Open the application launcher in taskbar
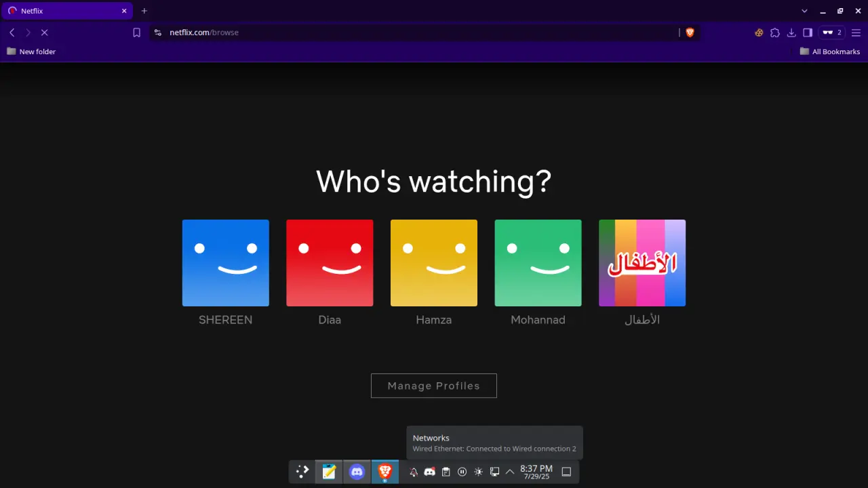 tap(302, 472)
